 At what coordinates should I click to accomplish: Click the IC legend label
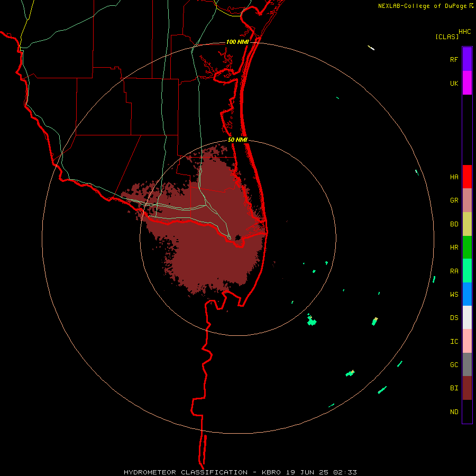tap(454, 341)
